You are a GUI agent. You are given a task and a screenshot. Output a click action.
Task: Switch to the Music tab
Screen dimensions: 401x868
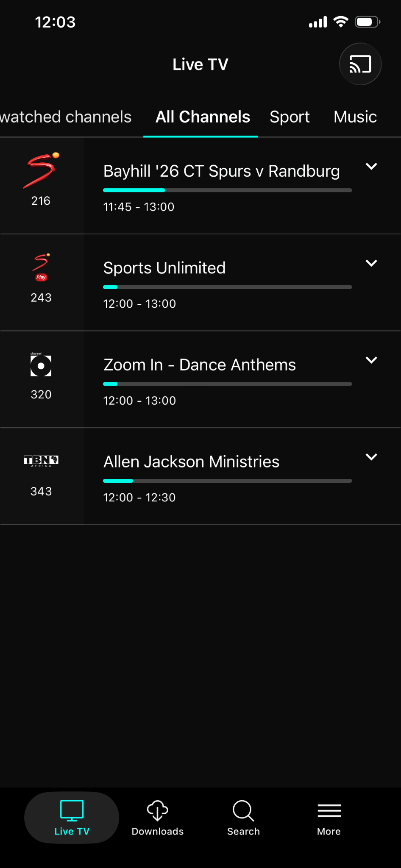[x=355, y=117]
